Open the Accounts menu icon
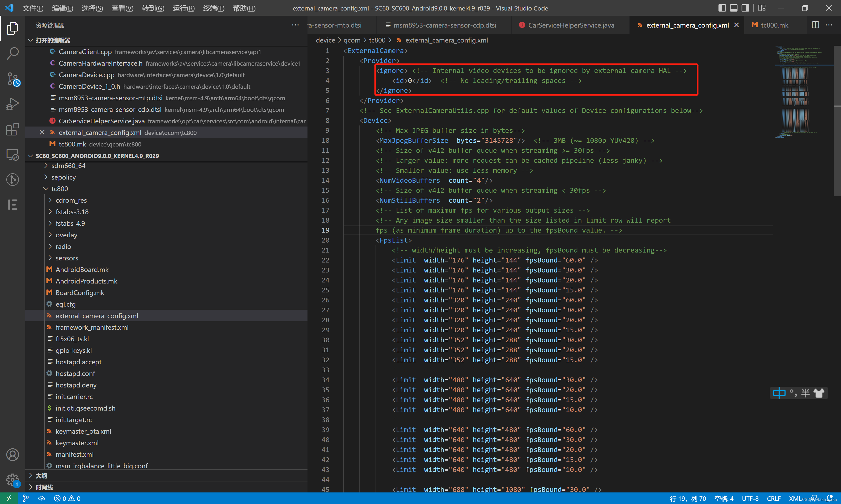841x504 pixels. click(13, 454)
